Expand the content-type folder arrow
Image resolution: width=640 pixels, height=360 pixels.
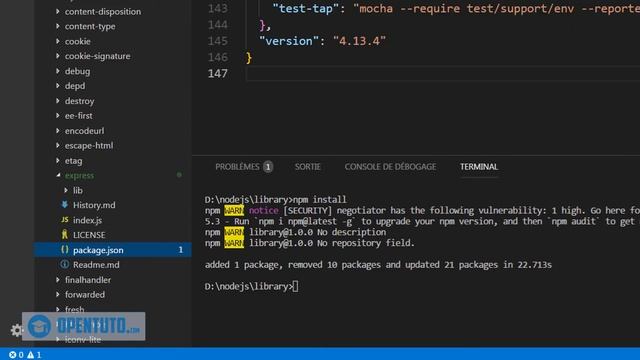click(x=58, y=26)
